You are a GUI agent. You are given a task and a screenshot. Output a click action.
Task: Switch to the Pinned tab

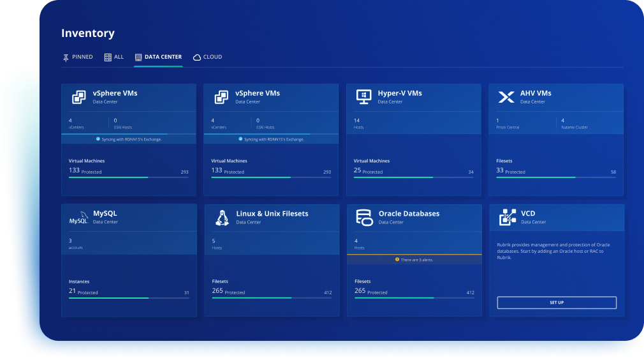(x=78, y=57)
